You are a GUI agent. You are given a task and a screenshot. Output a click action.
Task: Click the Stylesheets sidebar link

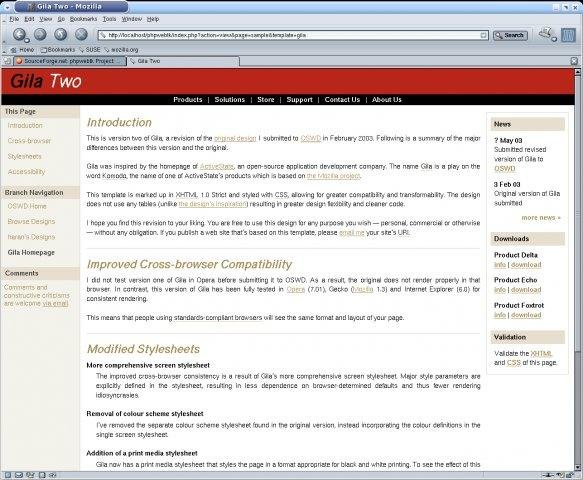tap(25, 157)
